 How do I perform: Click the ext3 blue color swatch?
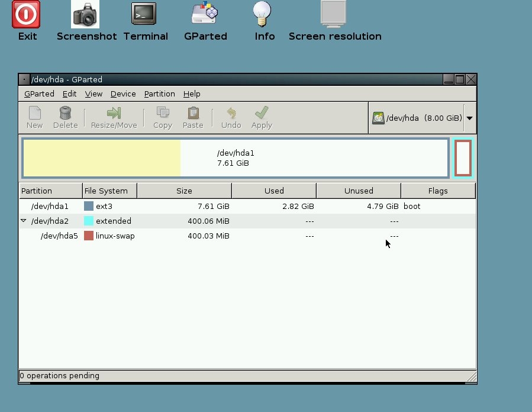point(89,206)
